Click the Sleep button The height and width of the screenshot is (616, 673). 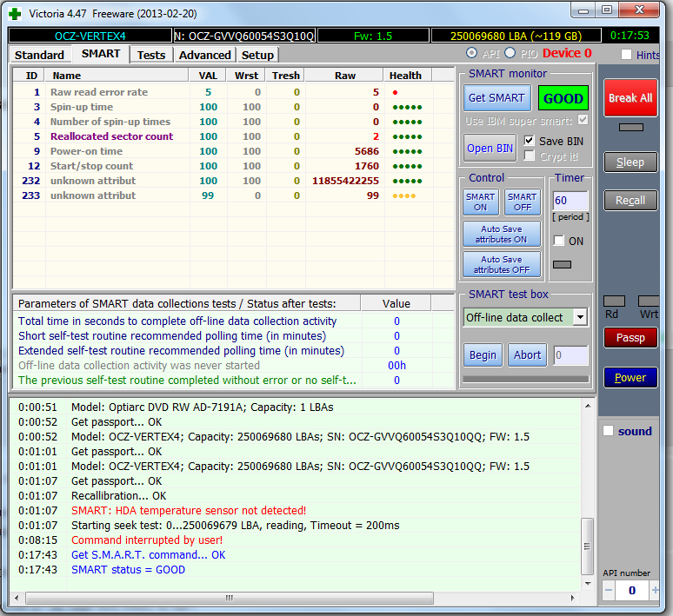pos(630,162)
